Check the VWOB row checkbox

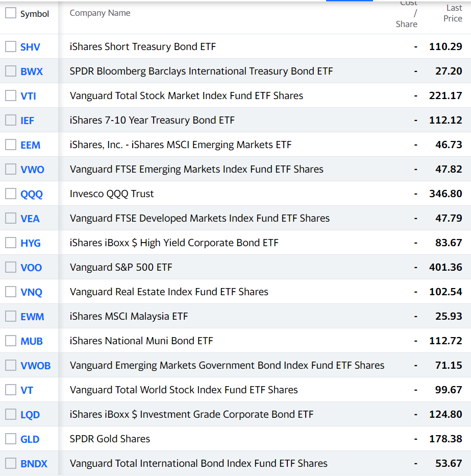coord(11,366)
